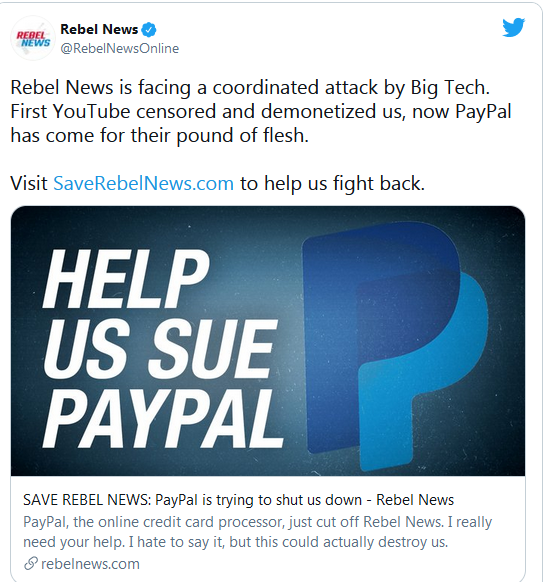
Task: Click the 'coordinated attack by Big Tech' sentence
Action: click(x=250, y=88)
